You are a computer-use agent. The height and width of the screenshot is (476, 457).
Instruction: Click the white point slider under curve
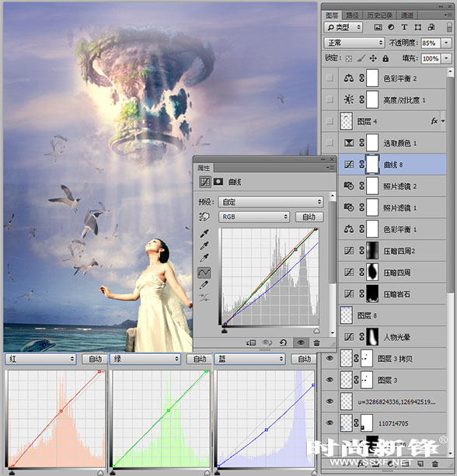(x=316, y=331)
